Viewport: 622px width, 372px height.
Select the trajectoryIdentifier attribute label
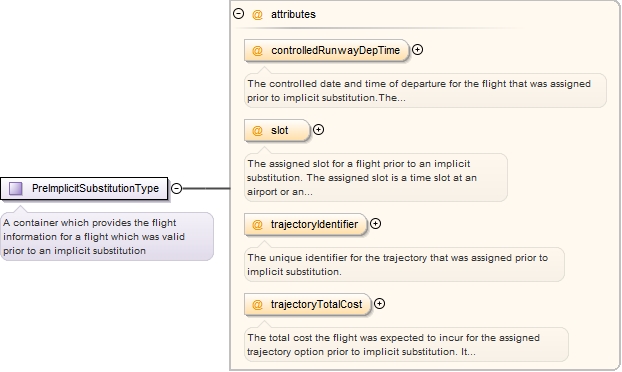coord(315,224)
